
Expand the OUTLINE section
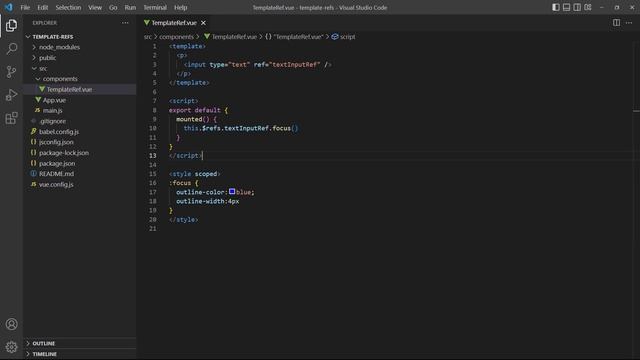pos(80,344)
